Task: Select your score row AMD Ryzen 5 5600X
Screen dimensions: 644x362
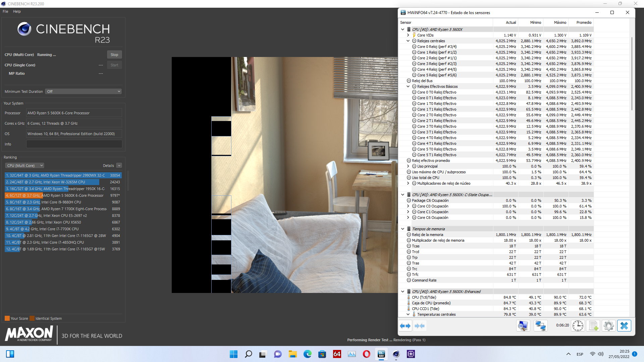Action: 63,195
